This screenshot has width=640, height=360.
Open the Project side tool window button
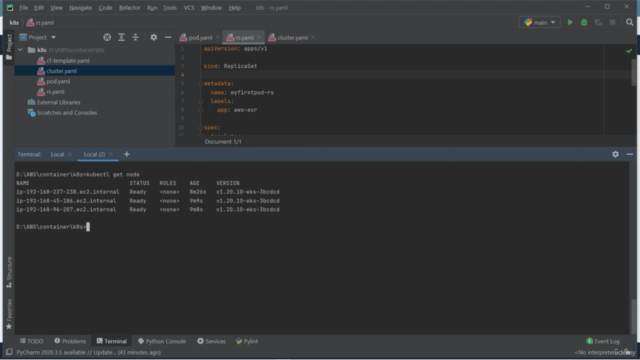[x=9, y=47]
